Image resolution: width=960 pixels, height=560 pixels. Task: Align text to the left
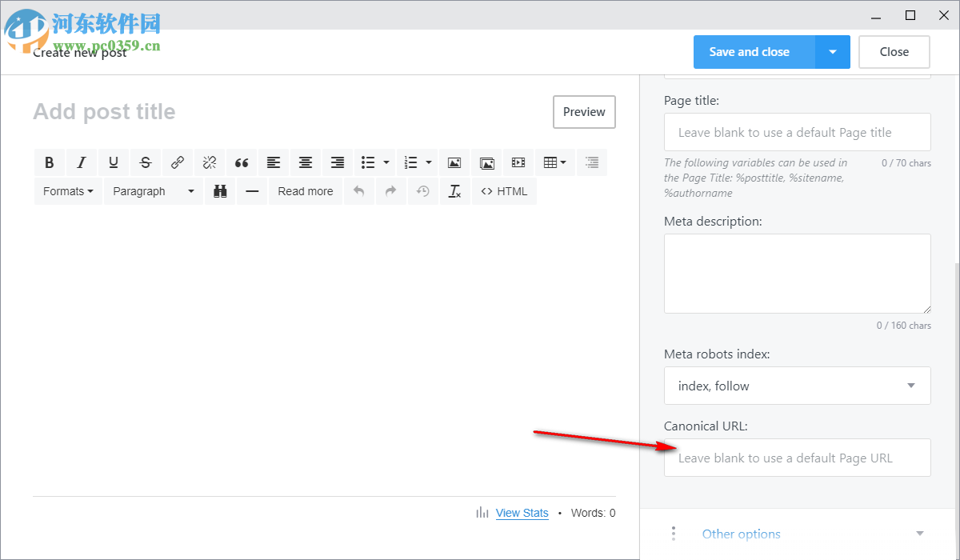coord(274,162)
